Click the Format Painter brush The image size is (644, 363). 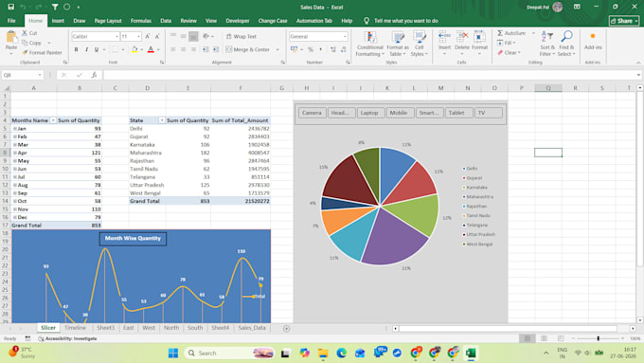(25, 53)
